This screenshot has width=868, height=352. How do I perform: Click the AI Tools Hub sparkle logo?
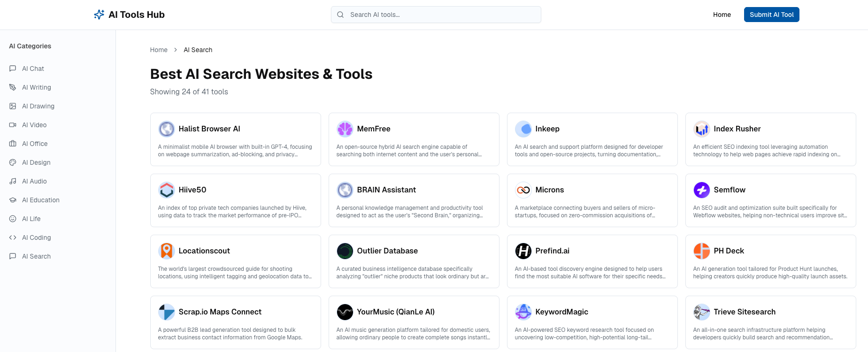coord(99,15)
